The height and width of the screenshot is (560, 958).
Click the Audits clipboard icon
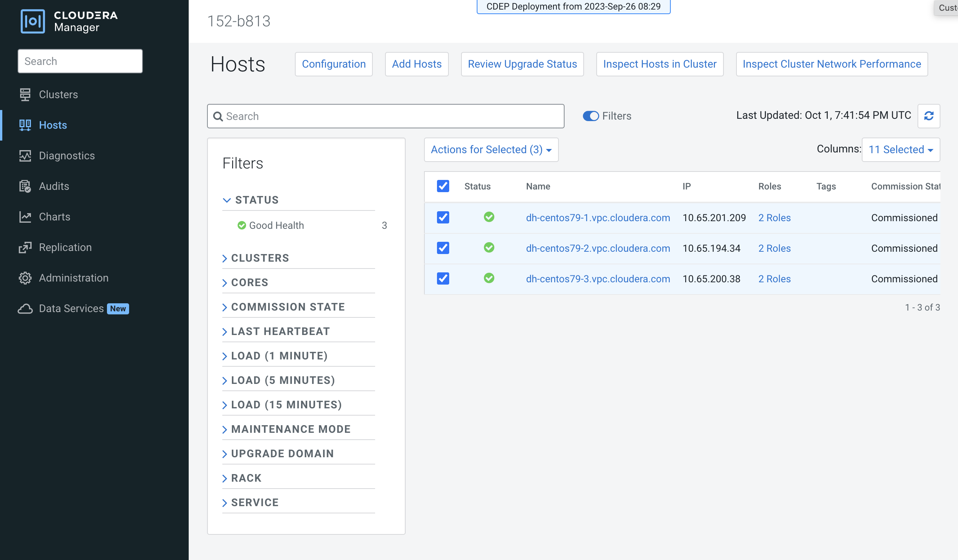point(25,186)
